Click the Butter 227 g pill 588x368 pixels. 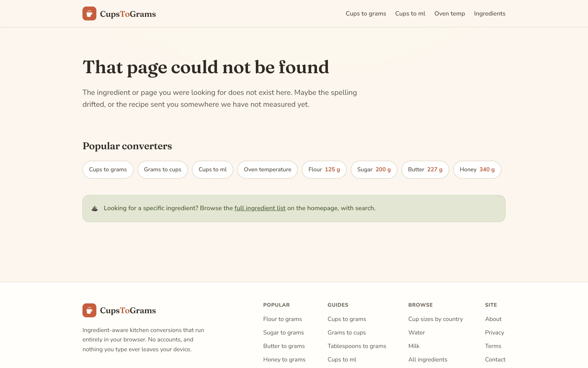pos(425,170)
